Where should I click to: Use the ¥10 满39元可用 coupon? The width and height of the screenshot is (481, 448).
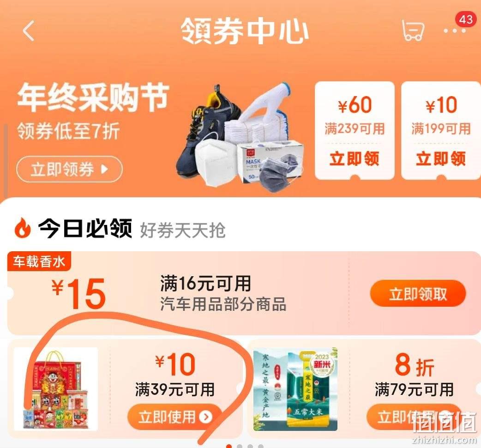(174, 417)
